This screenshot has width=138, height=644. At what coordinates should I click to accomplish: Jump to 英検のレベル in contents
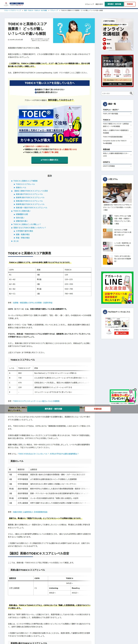coord(21,188)
